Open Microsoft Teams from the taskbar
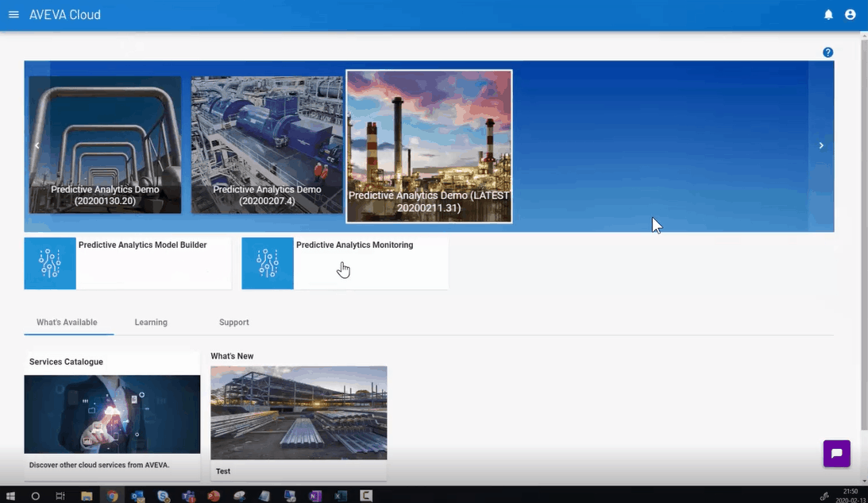 (x=188, y=496)
